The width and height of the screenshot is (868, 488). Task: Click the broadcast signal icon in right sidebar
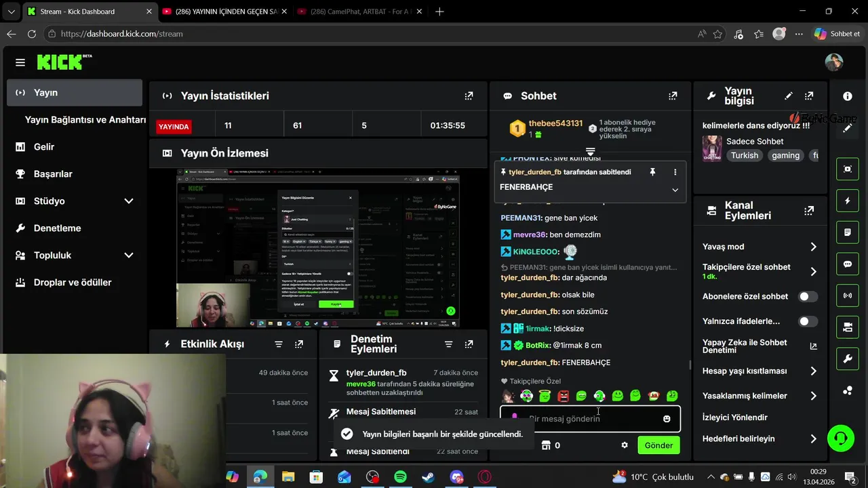[848, 296]
